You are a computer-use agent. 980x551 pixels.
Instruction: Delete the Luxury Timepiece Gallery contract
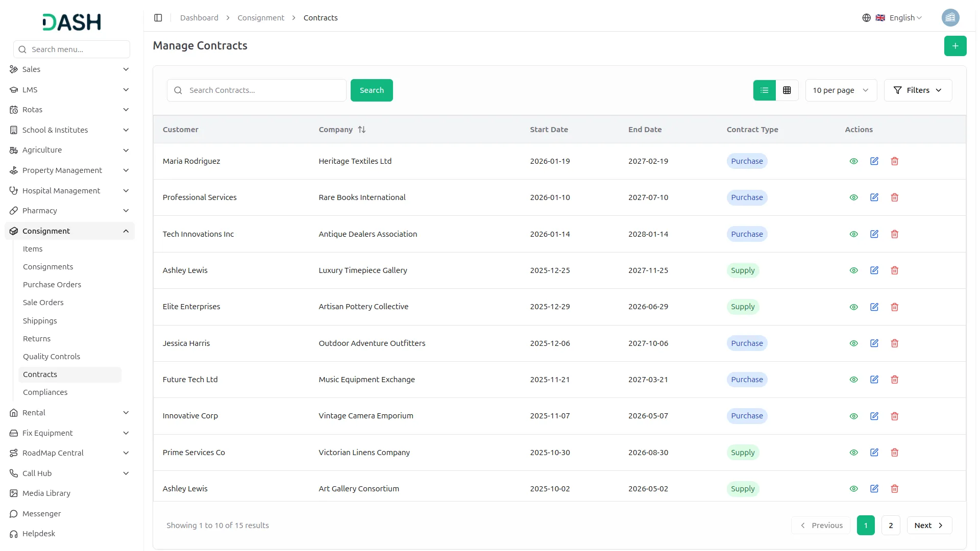[x=894, y=270]
